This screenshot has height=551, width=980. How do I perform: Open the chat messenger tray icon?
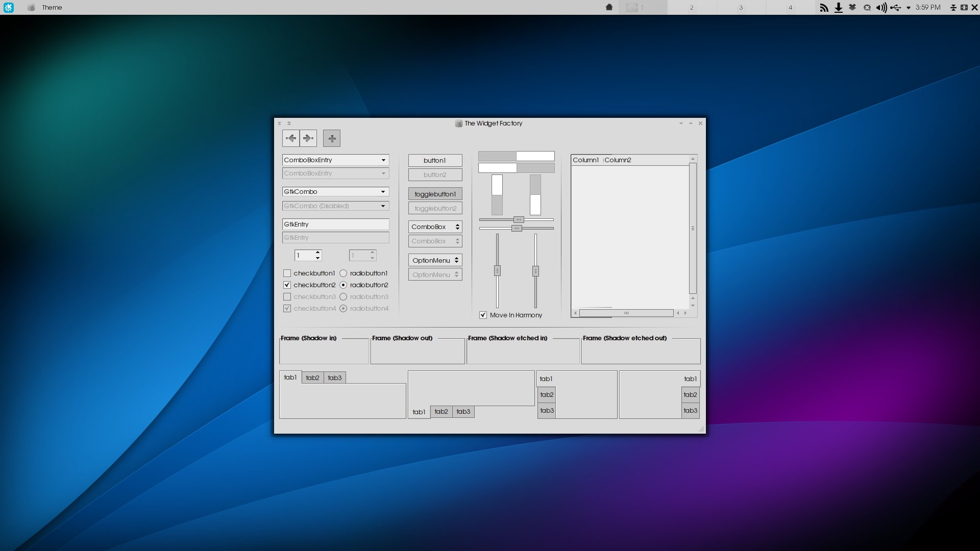(x=867, y=8)
